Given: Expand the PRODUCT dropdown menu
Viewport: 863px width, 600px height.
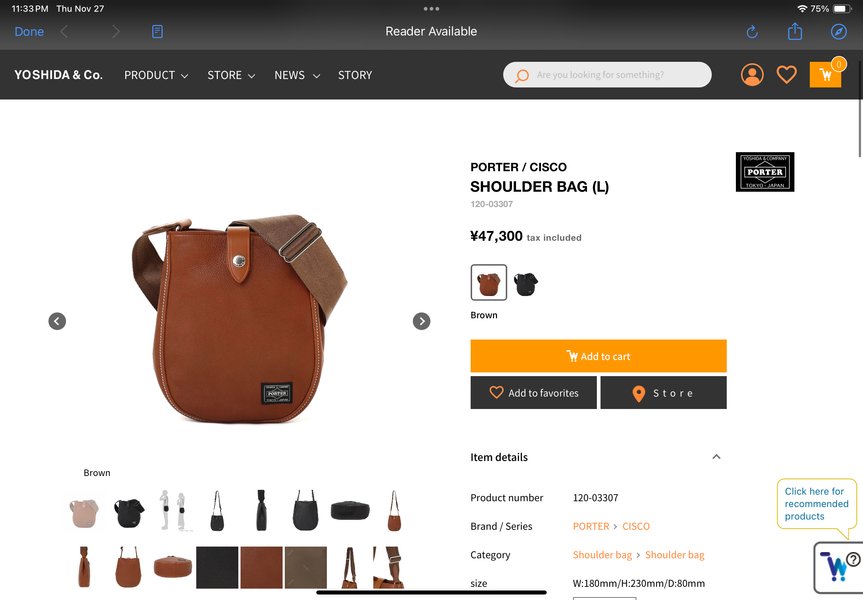Looking at the screenshot, I should click(156, 75).
